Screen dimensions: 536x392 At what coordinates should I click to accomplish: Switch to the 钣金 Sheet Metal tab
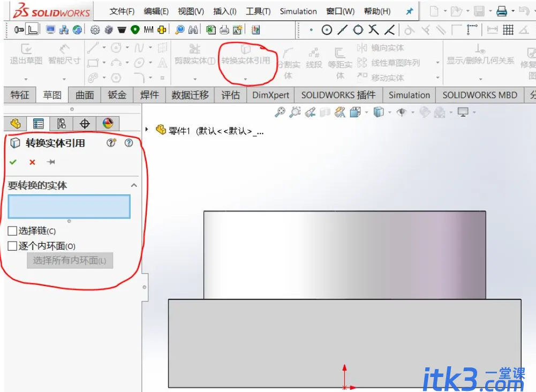pyautogui.click(x=117, y=95)
